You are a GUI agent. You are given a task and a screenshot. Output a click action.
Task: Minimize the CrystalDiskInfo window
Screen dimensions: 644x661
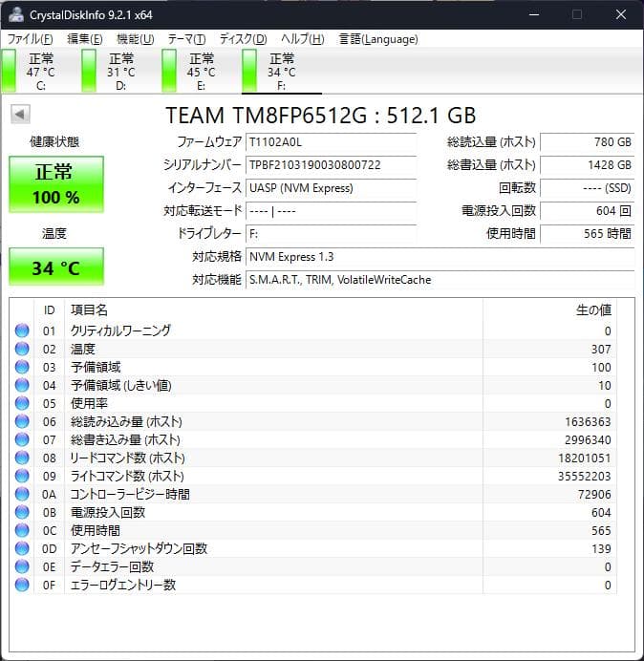pyautogui.click(x=534, y=14)
